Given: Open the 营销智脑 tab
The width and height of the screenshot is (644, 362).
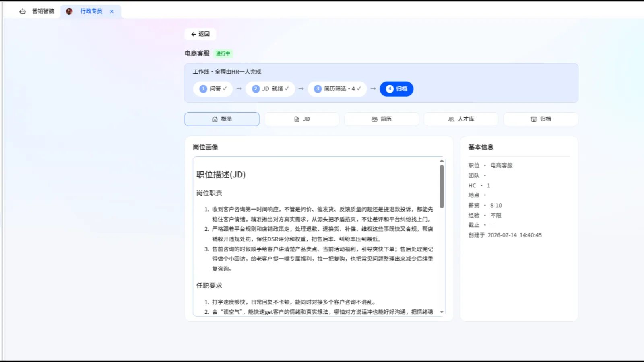Looking at the screenshot, I should [x=37, y=11].
